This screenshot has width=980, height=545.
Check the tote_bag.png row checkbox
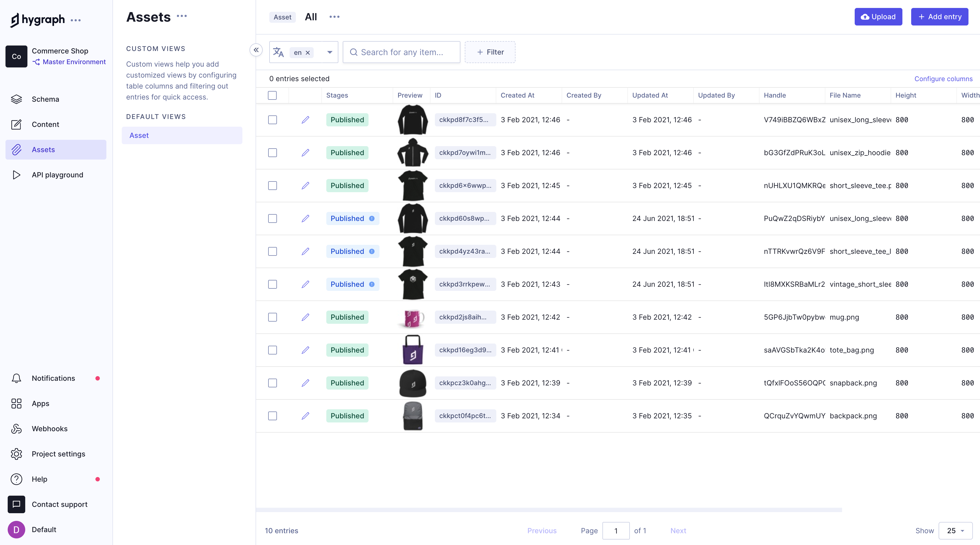coord(272,350)
